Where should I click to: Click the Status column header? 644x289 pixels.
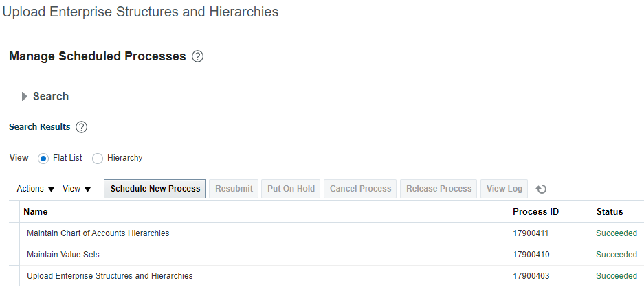tap(610, 212)
